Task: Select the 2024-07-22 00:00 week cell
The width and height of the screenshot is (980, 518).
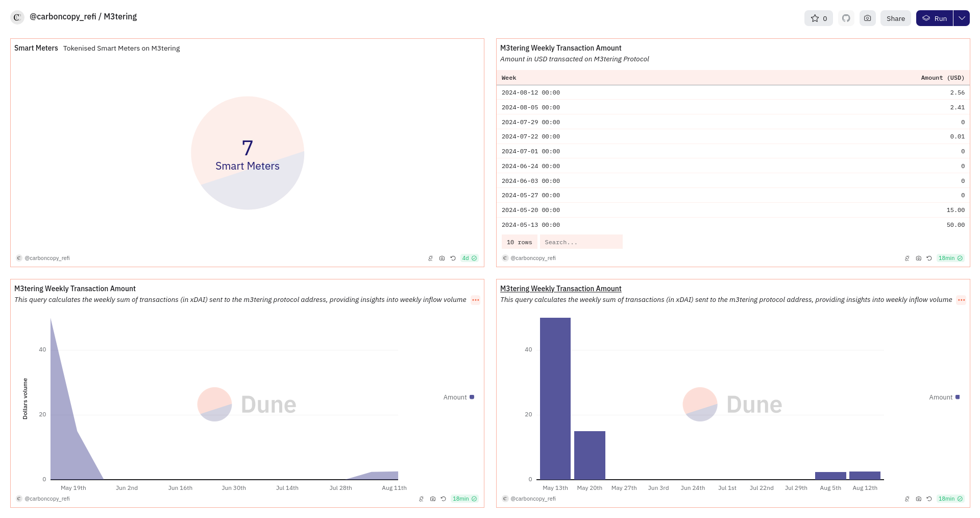Action: [531, 137]
